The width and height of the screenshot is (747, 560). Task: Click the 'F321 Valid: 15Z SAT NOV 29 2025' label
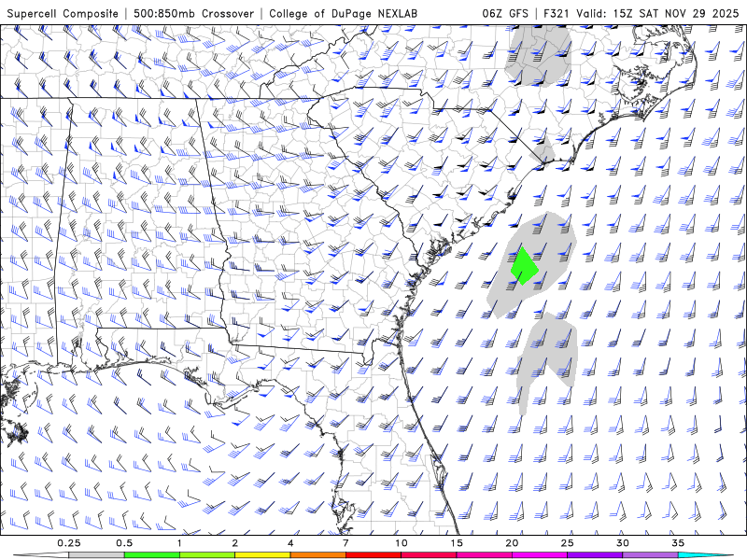coord(641,13)
